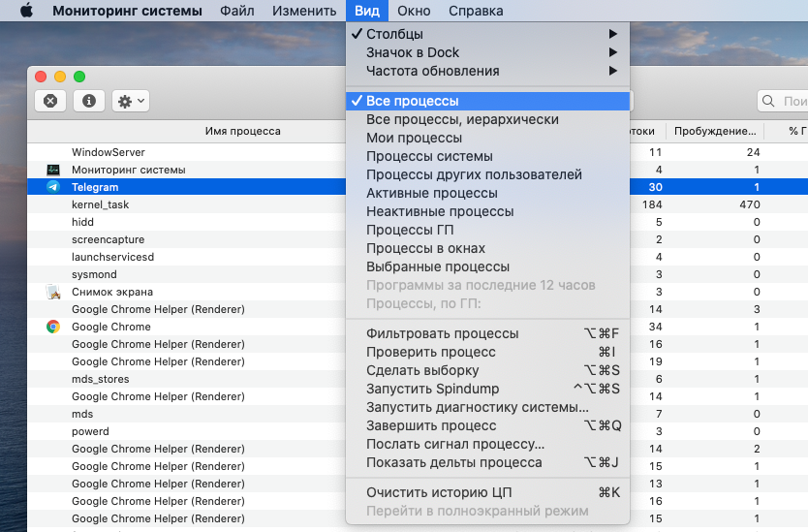This screenshot has width=808, height=532.
Task: Click the search field in toolbar
Action: pyautogui.click(x=782, y=101)
